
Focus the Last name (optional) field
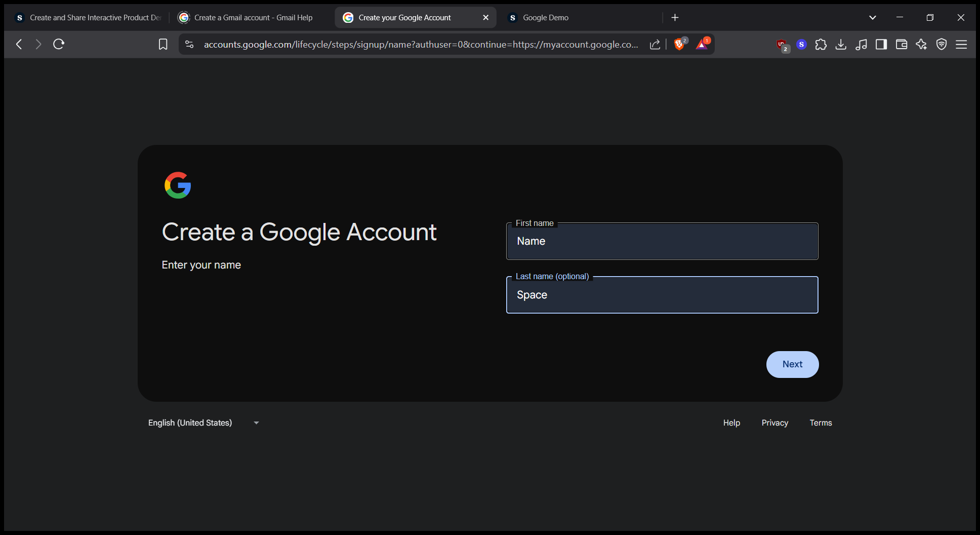[662, 295]
